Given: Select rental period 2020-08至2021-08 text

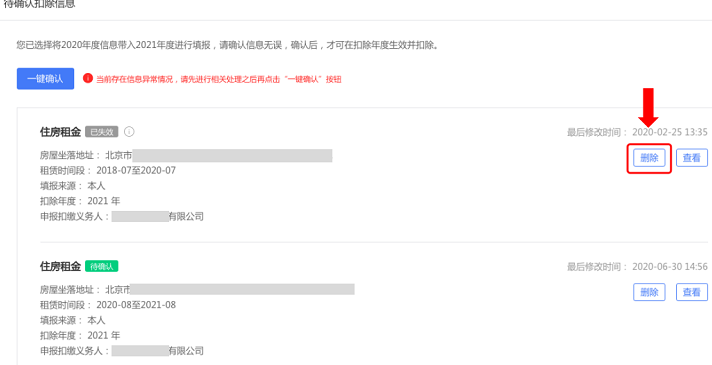Looking at the screenshot, I should click(136, 305).
